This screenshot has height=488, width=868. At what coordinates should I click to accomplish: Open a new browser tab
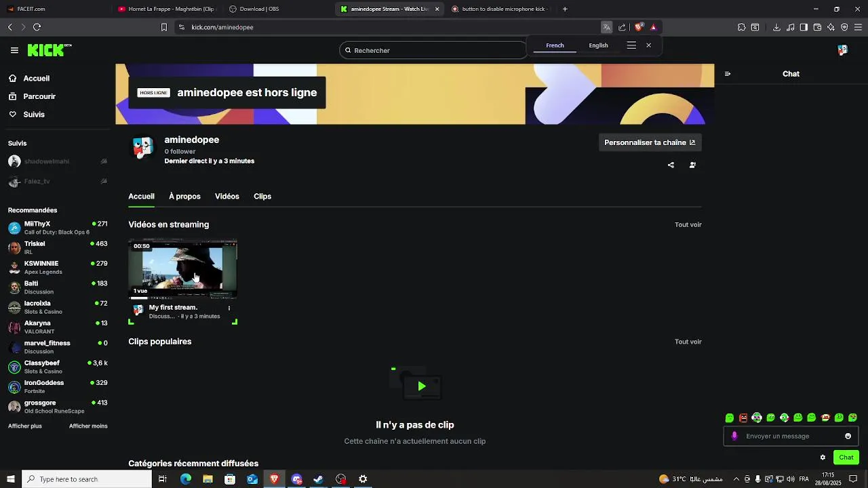pyautogui.click(x=565, y=9)
